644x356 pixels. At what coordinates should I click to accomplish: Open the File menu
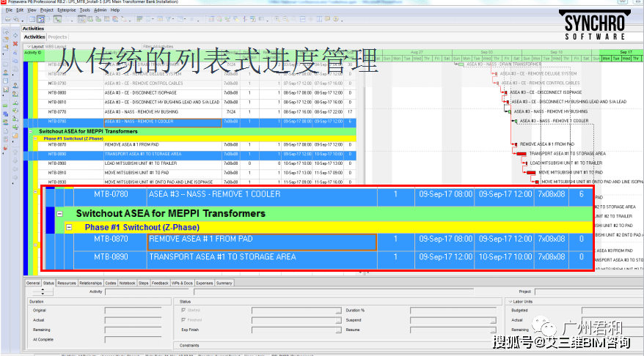pyautogui.click(x=9, y=10)
